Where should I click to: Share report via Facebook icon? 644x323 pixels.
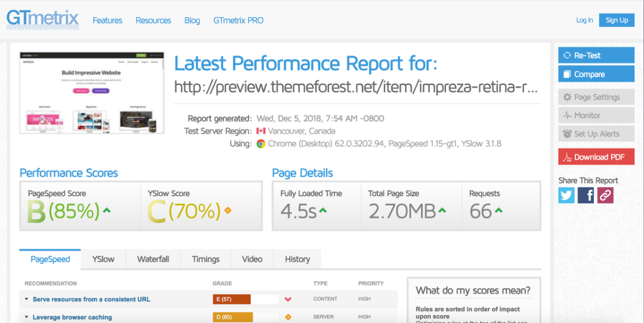tap(586, 196)
